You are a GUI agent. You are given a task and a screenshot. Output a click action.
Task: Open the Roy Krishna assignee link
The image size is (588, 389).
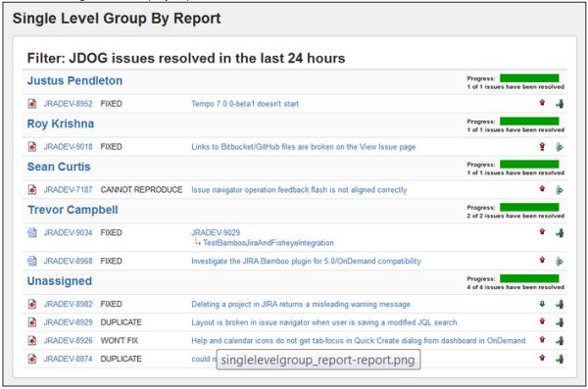tap(61, 123)
